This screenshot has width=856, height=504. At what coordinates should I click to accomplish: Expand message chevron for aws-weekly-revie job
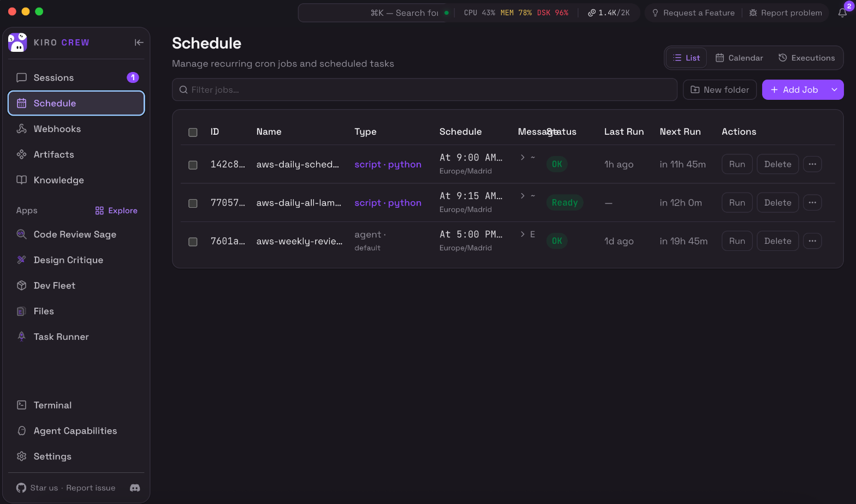pyautogui.click(x=522, y=234)
